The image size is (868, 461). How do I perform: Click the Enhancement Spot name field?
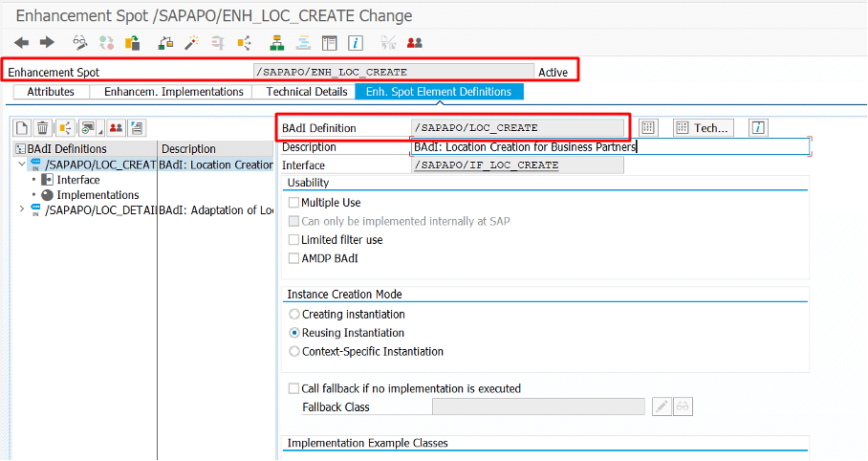tap(393, 72)
